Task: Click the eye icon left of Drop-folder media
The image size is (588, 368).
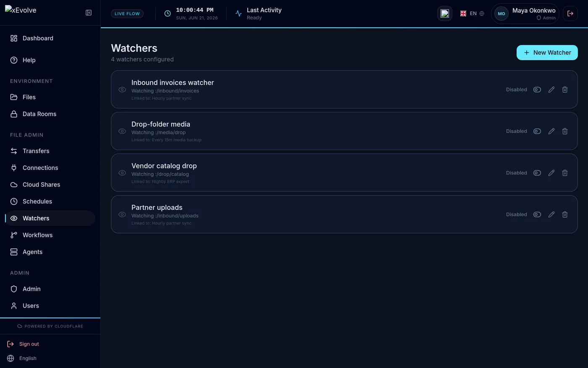Action: [x=122, y=131]
